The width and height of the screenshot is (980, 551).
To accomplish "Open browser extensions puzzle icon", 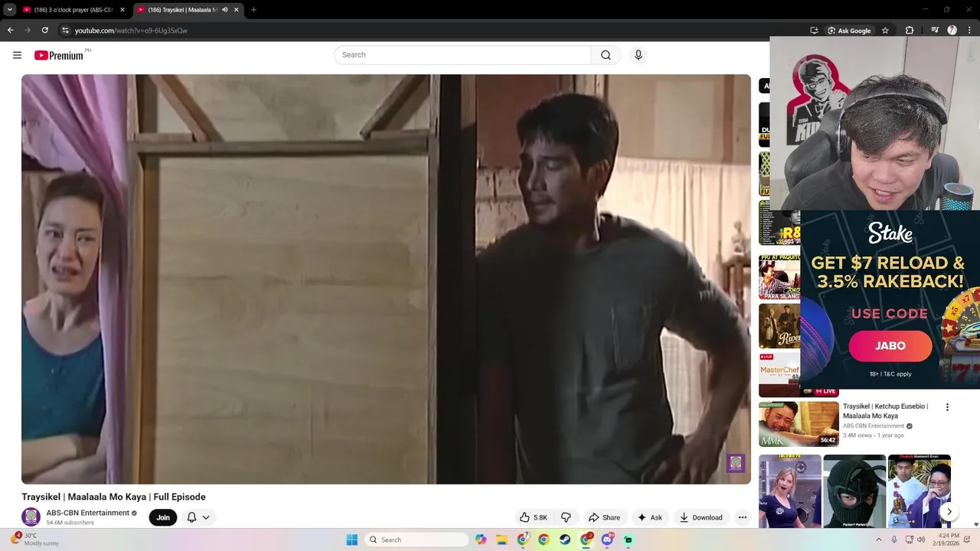I will (x=910, y=31).
